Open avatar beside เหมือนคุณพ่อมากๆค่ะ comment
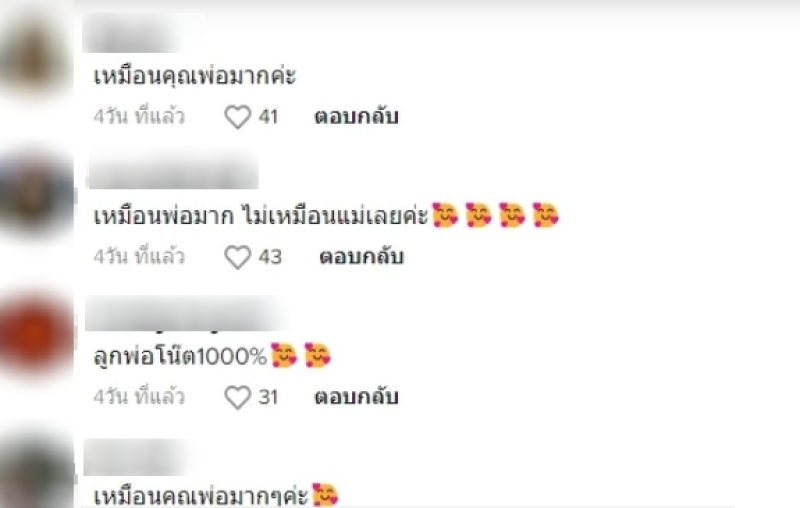Image resolution: width=800 pixels, height=508 pixels. point(36,472)
